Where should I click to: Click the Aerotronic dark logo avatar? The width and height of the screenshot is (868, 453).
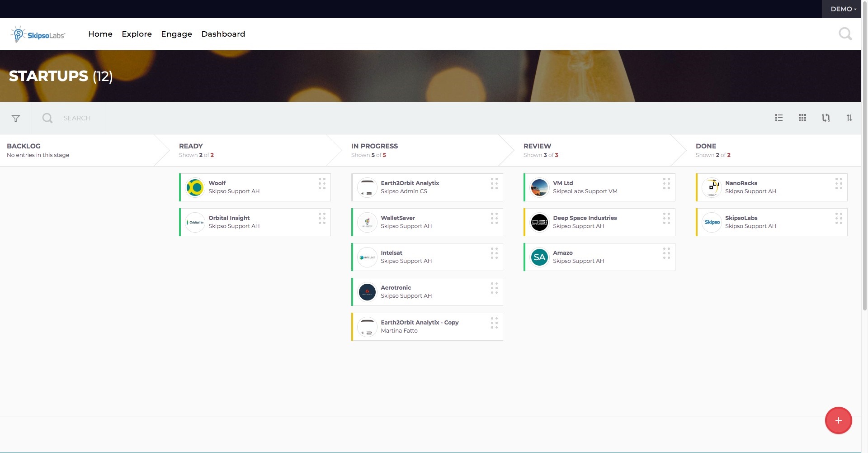coord(367,292)
